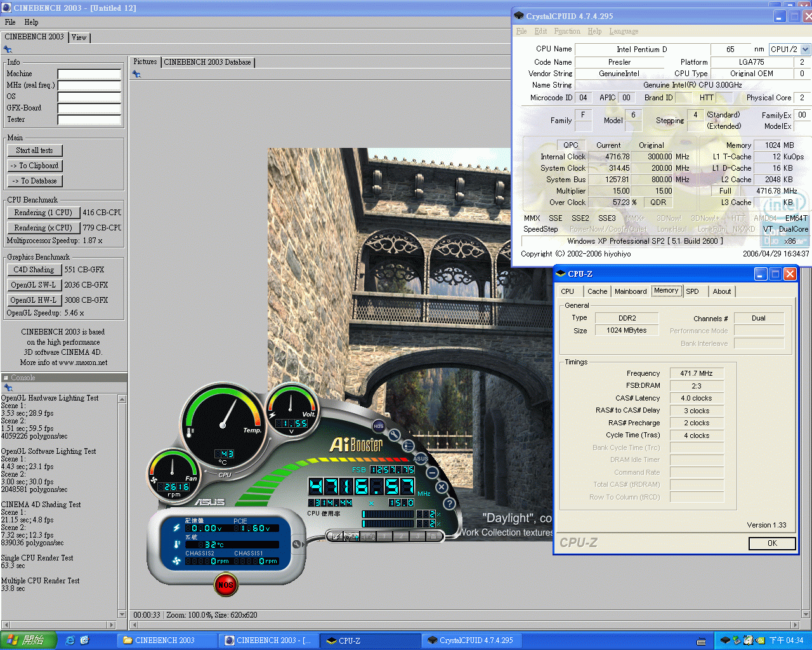This screenshot has height=650, width=812.
Task: Click the small NOS icon in AiBooster
Action: point(379,426)
